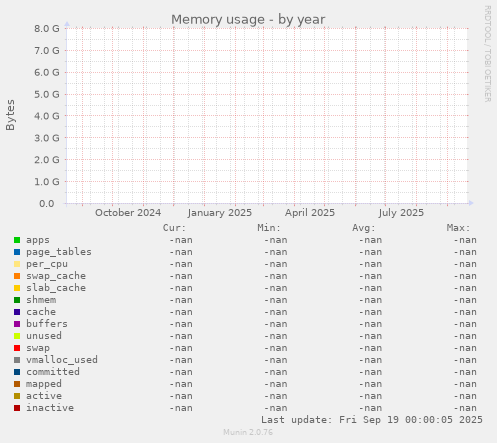
Task: Click the 'Bytes' y-axis label
Action: [10, 115]
